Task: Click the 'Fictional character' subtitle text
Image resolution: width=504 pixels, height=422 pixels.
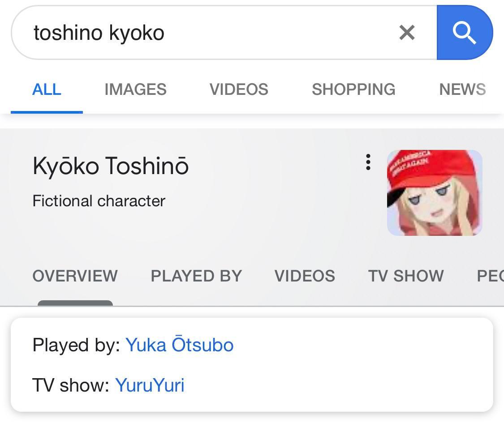Action: [99, 200]
